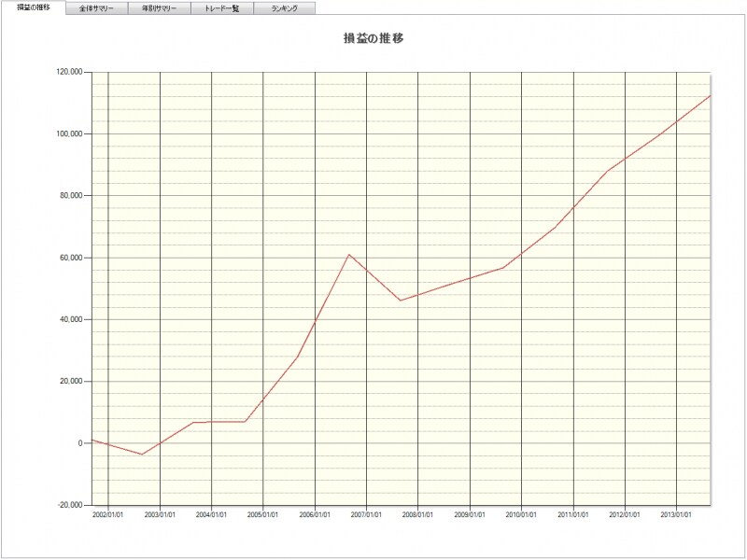Click the -20,000 y-axis label
This screenshot has width=747, height=560.
(x=71, y=505)
